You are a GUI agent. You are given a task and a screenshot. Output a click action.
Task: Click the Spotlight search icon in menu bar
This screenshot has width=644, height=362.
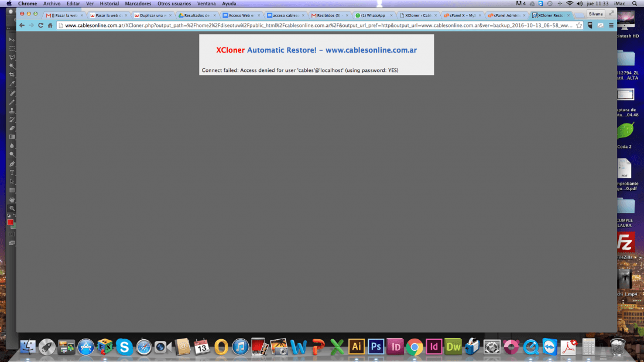tap(635, 4)
